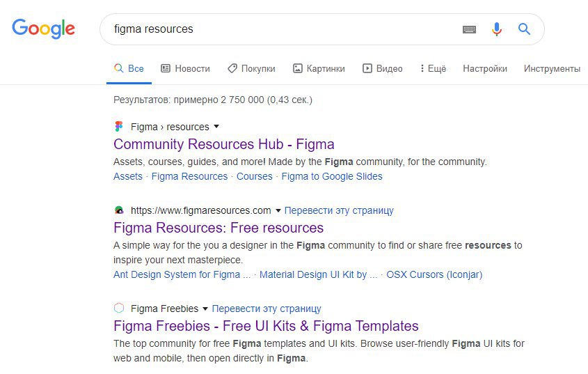Image resolution: width=588 pixels, height=374 pixels.
Task: Click the Figma favicon in first result
Action: [119, 127]
